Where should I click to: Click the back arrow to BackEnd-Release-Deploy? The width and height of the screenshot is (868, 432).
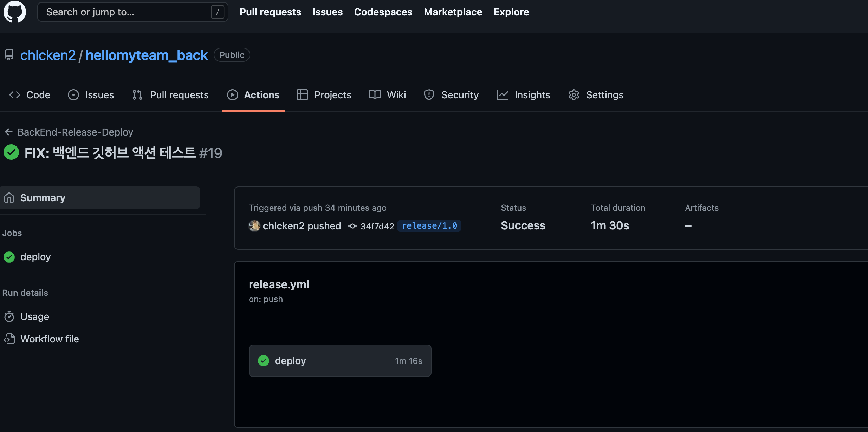pos(9,132)
